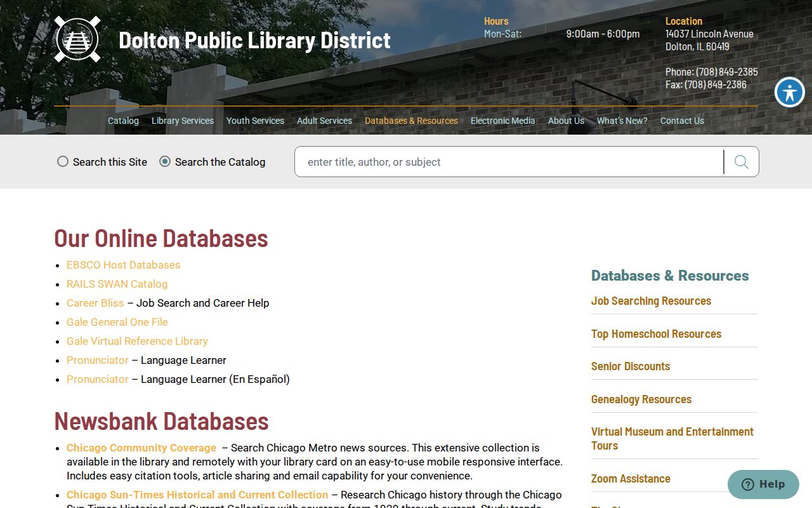This screenshot has width=812, height=508.
Task: Click the fax number (708) 849-2386
Action: point(715,84)
